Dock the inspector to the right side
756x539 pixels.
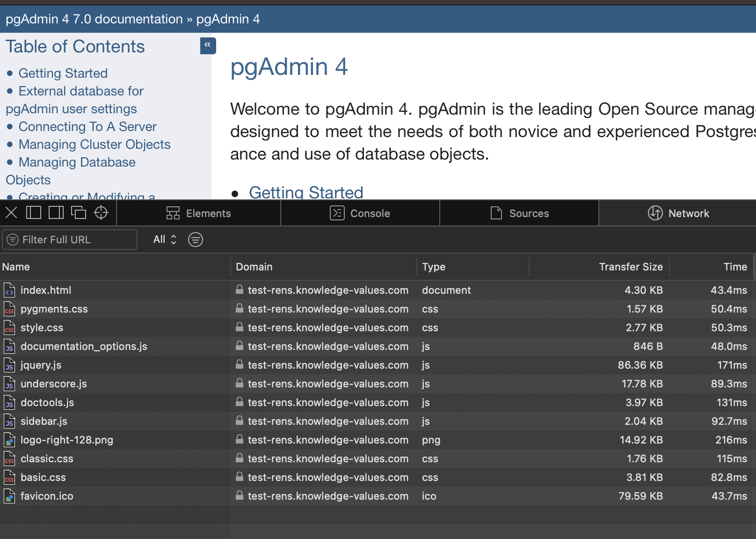pos(56,212)
